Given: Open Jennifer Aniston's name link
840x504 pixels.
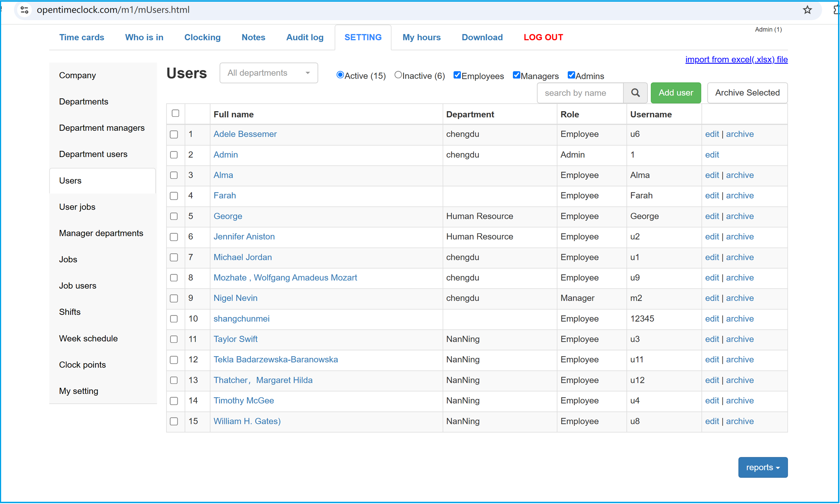Looking at the screenshot, I should 244,237.
